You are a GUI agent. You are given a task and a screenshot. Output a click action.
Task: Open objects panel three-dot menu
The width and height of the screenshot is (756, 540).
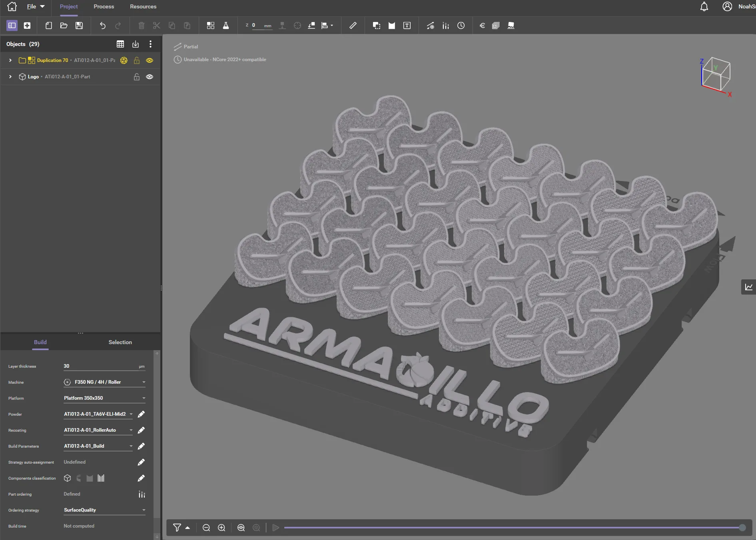150,44
